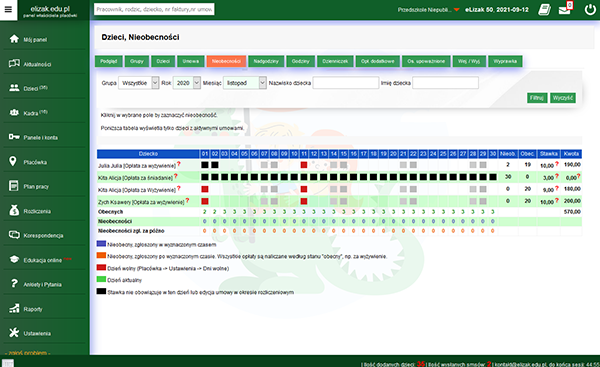Toggle Julia Julia day 01 black square

[x=205, y=165]
